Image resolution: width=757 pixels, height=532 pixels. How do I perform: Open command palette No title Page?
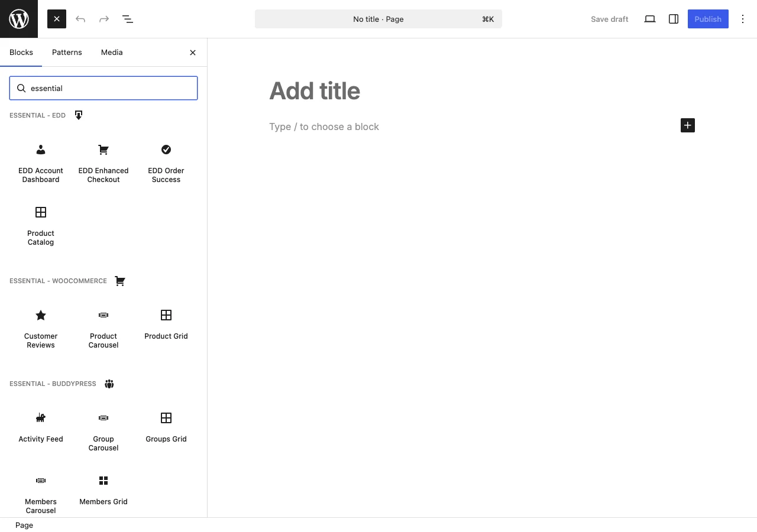[x=378, y=19]
